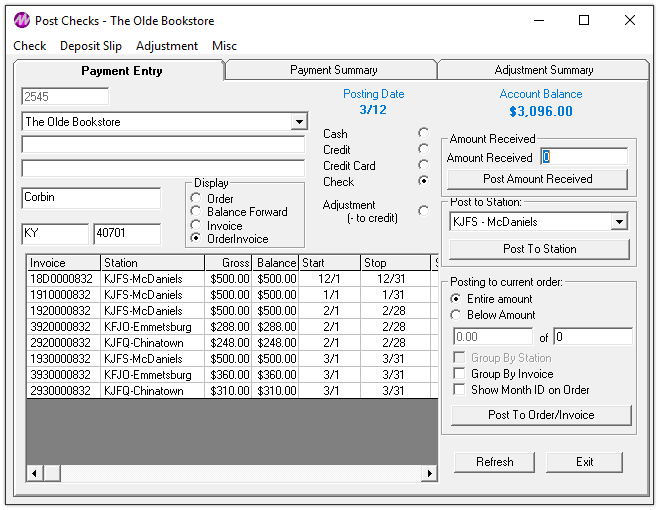Viewport: 659px width, 510px height.
Task: Click the Amount Received input field
Action: pos(584,157)
